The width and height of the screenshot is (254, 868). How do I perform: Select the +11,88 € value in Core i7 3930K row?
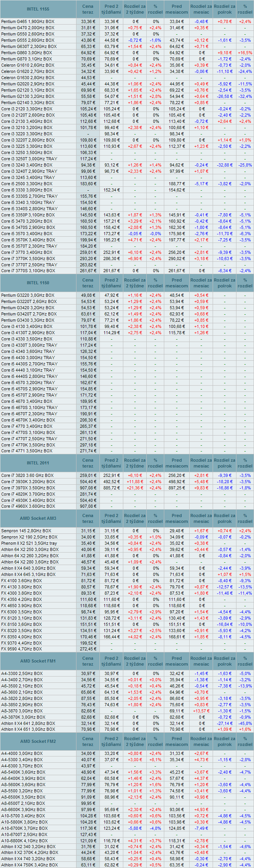pyautogui.click(x=135, y=482)
